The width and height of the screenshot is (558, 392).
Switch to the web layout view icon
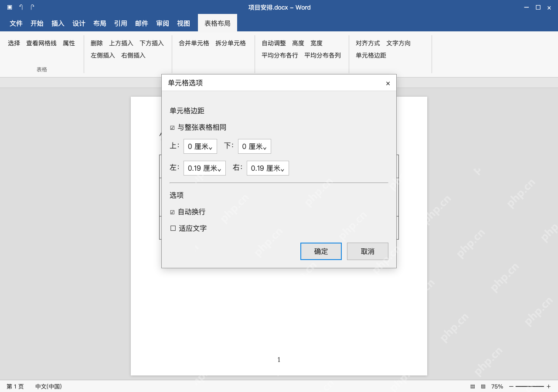[483, 386]
